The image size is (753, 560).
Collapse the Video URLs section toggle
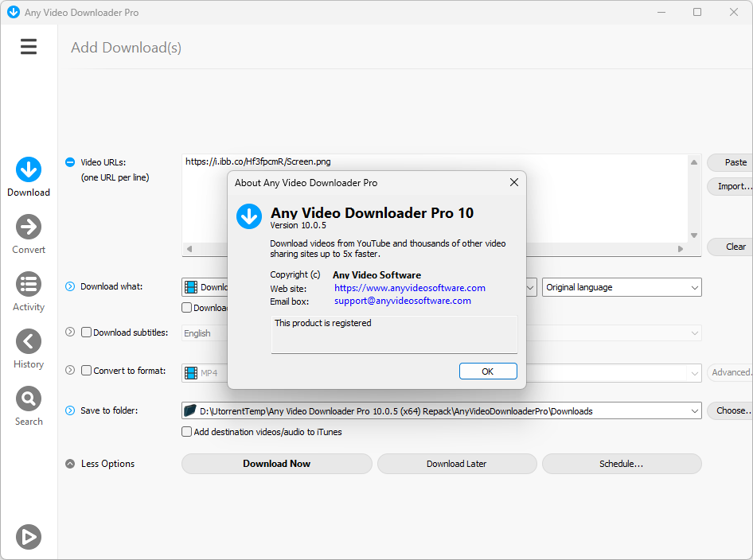[70, 162]
